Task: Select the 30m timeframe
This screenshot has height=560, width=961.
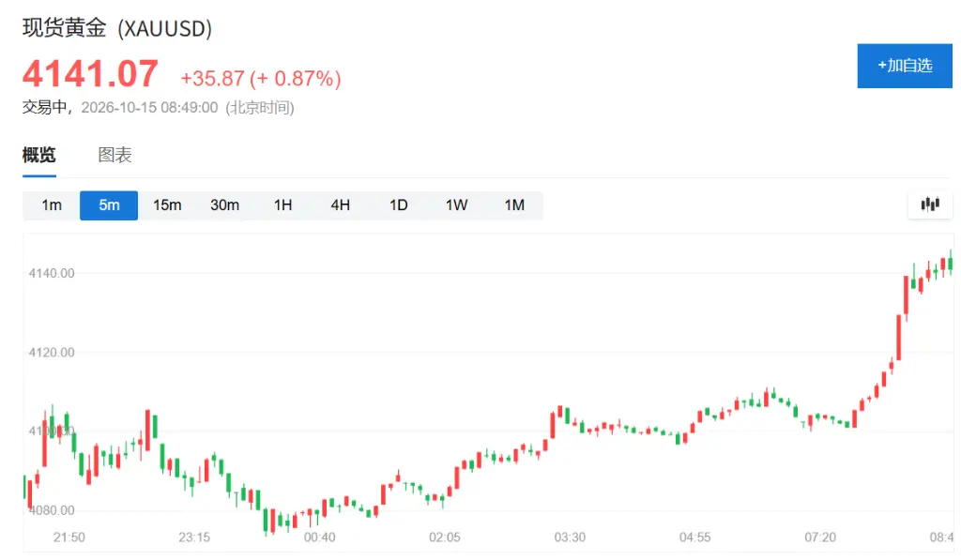Action: (x=224, y=205)
